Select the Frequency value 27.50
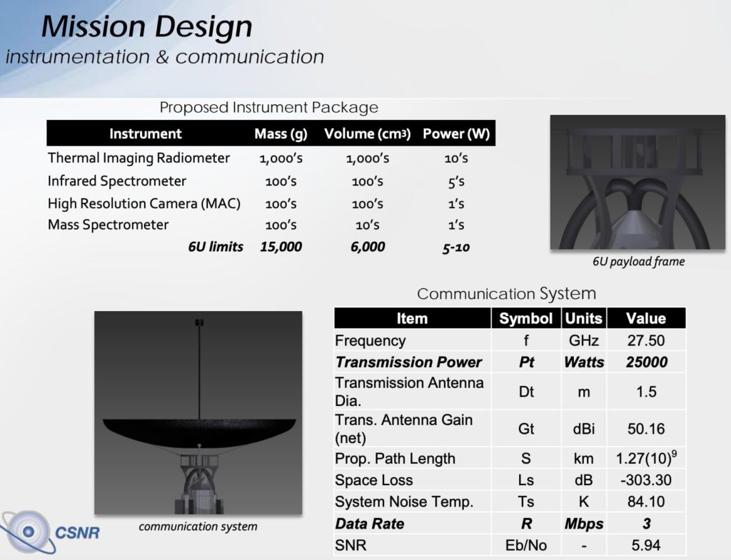The image size is (731, 560). (x=645, y=340)
